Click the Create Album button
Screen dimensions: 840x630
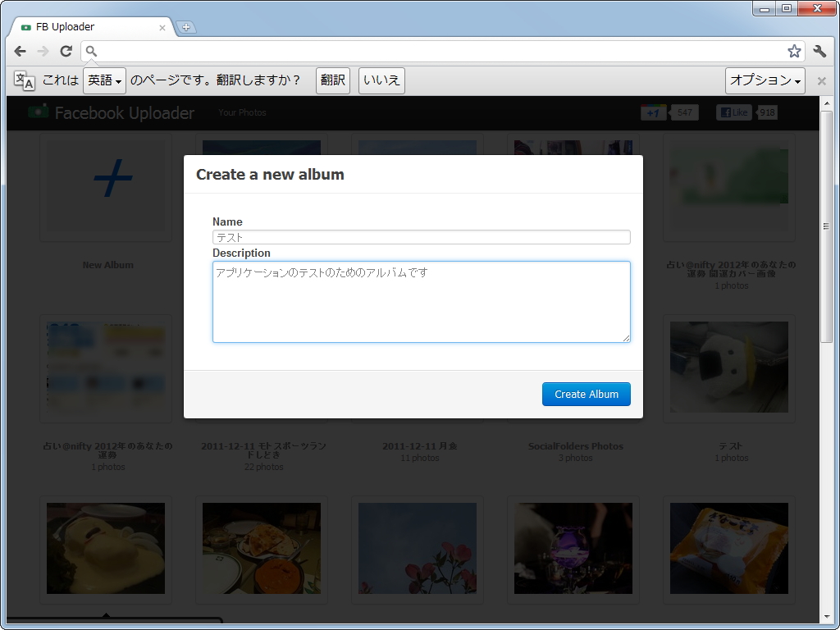click(586, 394)
